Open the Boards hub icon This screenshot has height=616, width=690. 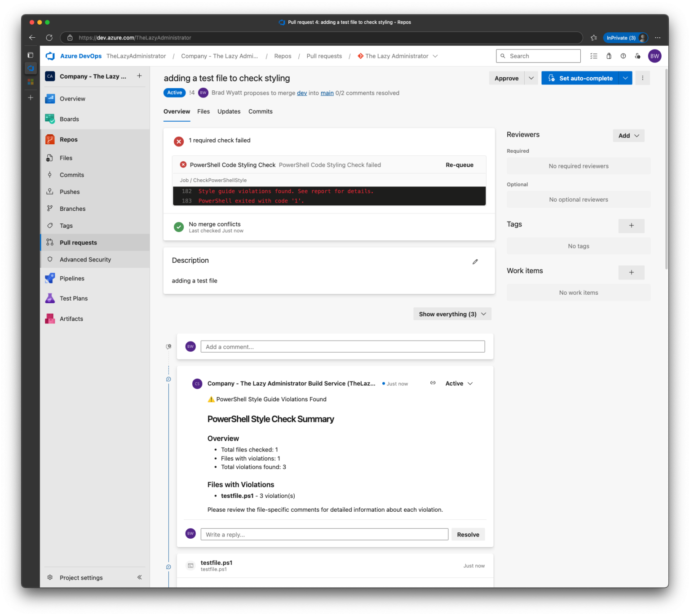pos(50,119)
